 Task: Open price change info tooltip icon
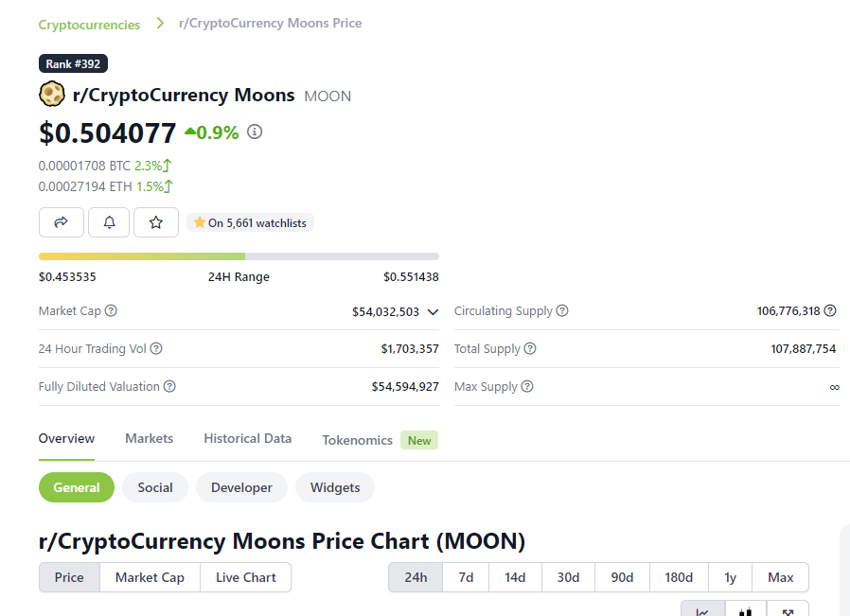pos(254,132)
